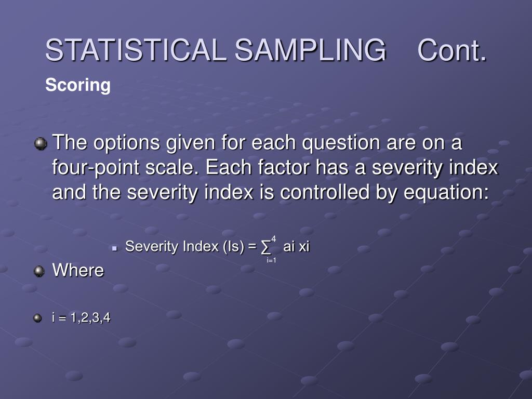Click the 'Severity Index (Is)' text

coord(184,247)
